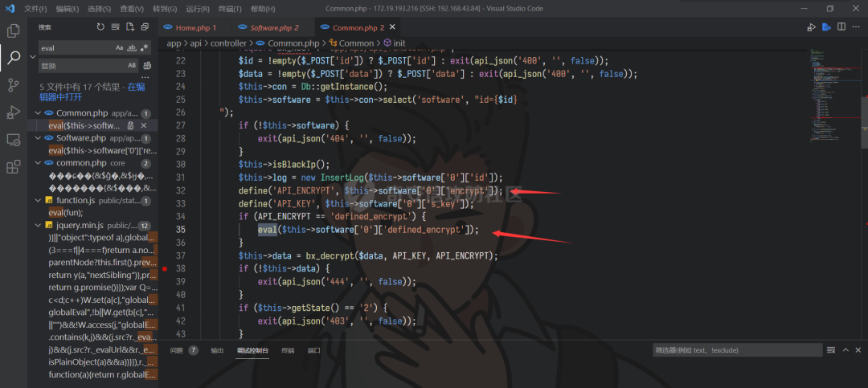Close the bottom panel

[x=858, y=349]
